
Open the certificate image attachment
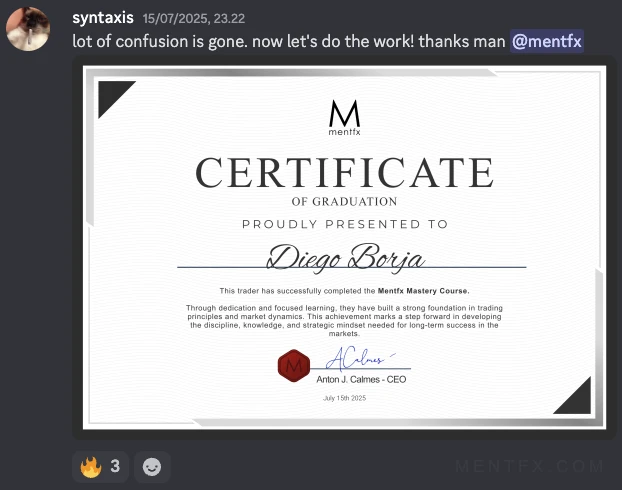click(344, 248)
